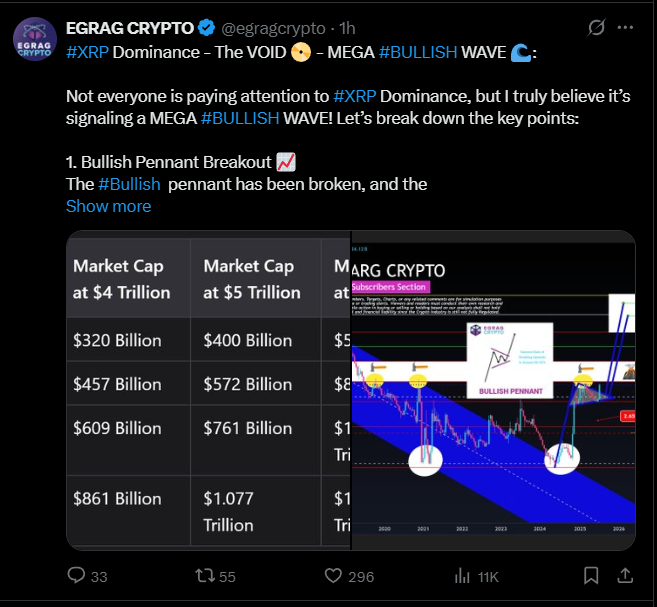View analytics via the bar chart icon
This screenshot has width=657, height=607.
pyautogui.click(x=462, y=576)
